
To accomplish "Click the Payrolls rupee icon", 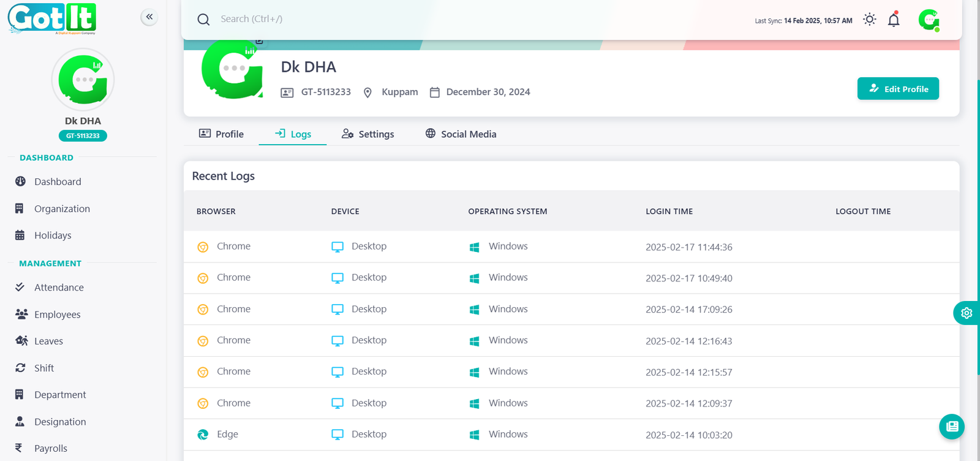I will click(x=19, y=448).
